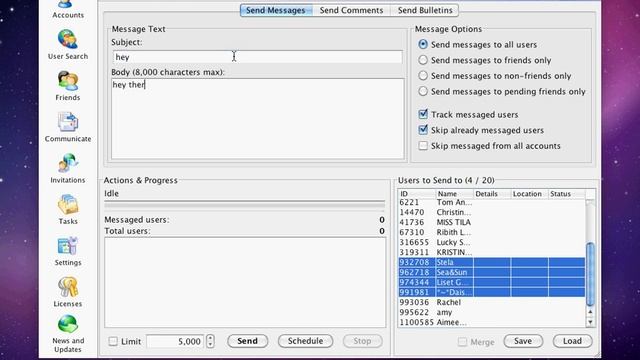This screenshot has height=360, width=640.
Task: Sort users by the ID column header
Action: [x=417, y=194]
